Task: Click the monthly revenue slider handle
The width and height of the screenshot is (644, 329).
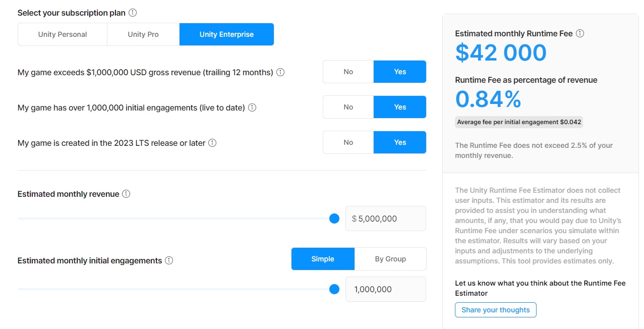Action: (x=334, y=218)
